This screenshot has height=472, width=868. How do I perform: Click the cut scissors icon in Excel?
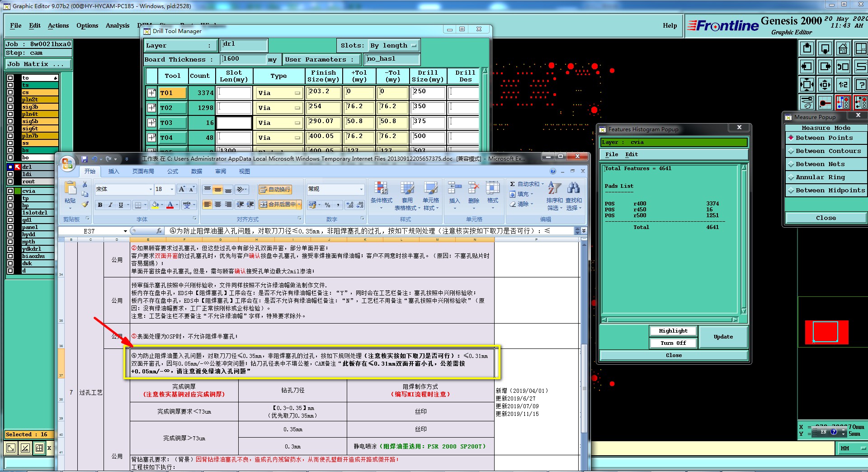(85, 185)
